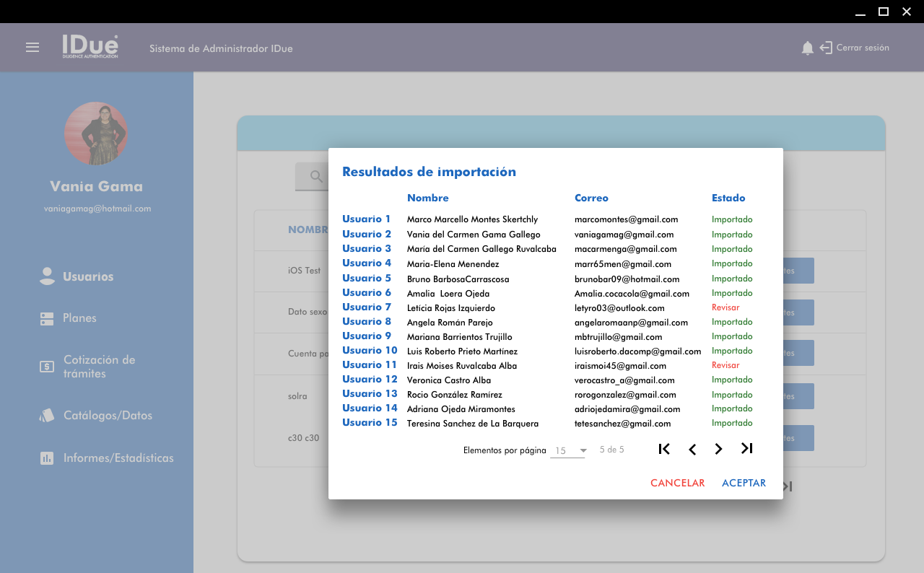The width and height of the screenshot is (924, 573).
Task: Click Vania Gama profile picture
Action: 96,134
